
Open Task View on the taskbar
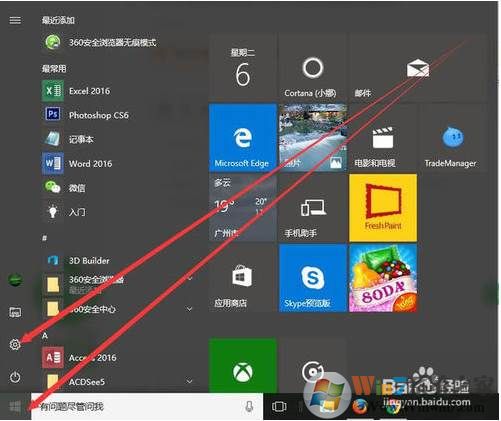279,406
